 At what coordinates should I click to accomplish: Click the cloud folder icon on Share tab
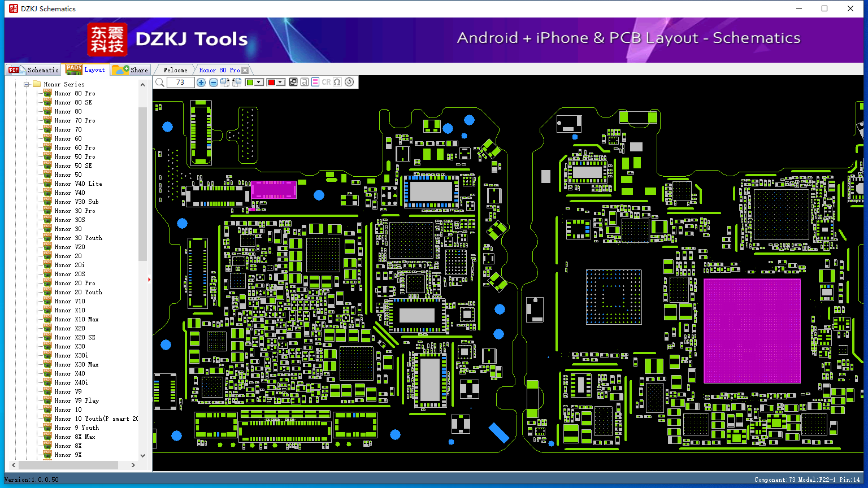point(120,70)
